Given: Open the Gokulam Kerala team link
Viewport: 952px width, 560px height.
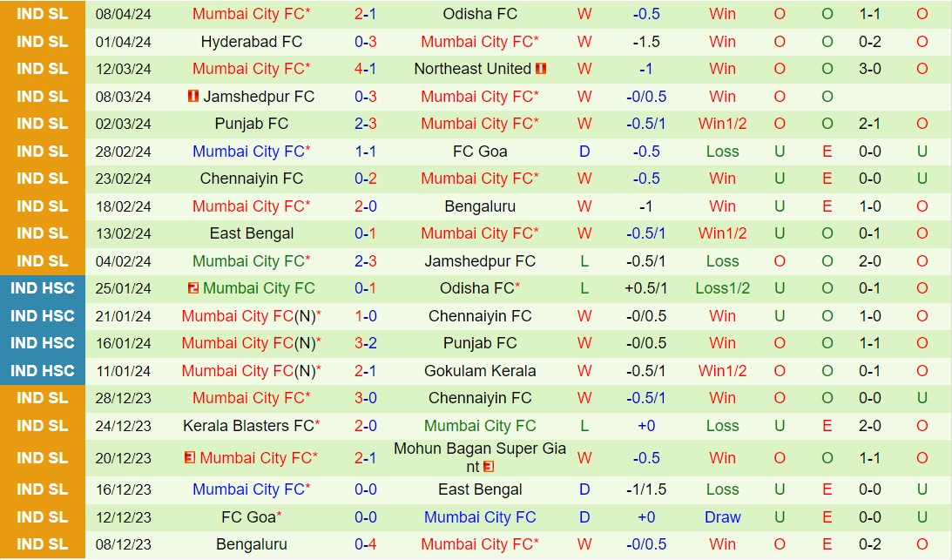Looking at the screenshot, I should click(479, 371).
